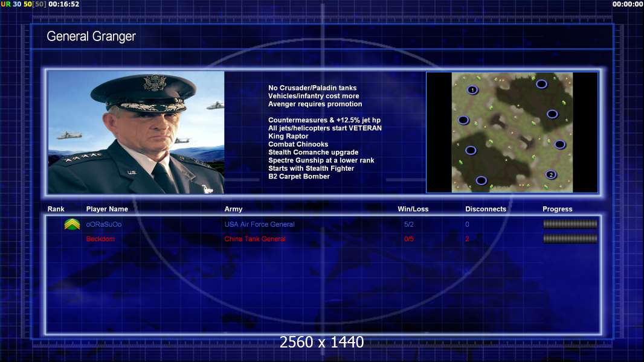Viewport: 644px width, 362px height.
Task: Click Beckdom's disconnects value "2"
Action: point(467,239)
